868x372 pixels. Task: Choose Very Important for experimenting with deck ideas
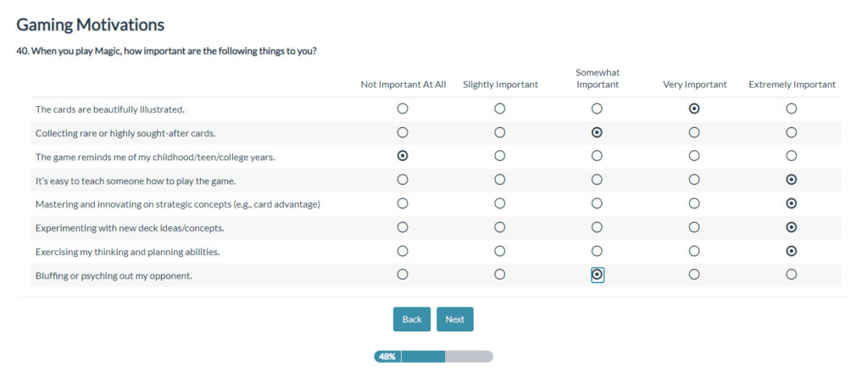[x=694, y=227]
